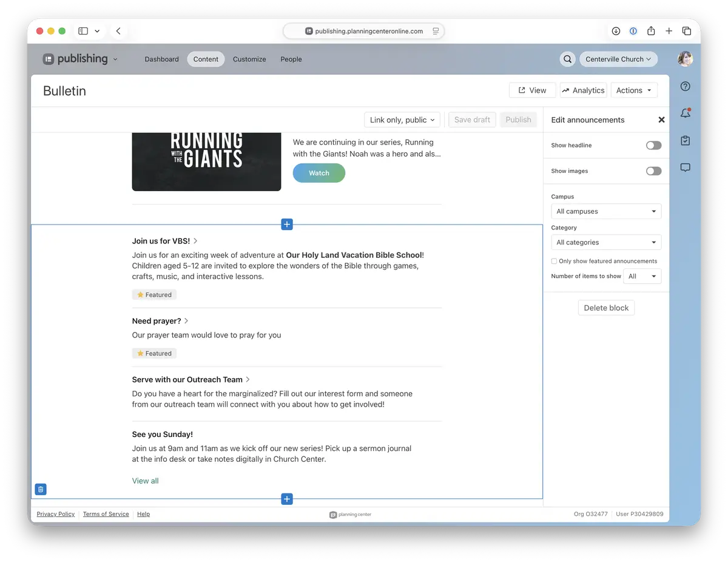Open the Customize tab

point(249,59)
